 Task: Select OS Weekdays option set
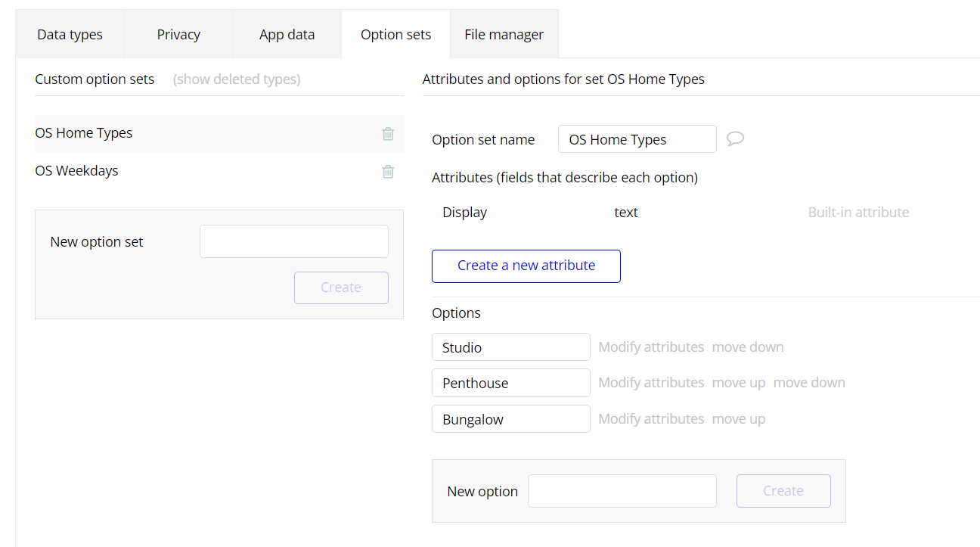pos(77,171)
